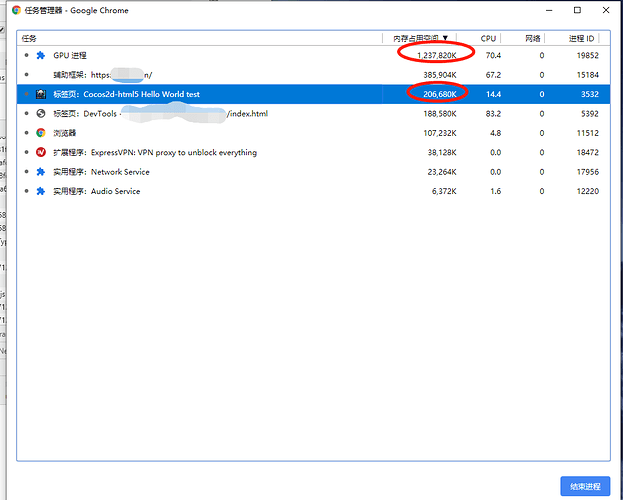This screenshot has width=623, height=500.
Task: Click memory value 385,904K
Action: click(440, 75)
